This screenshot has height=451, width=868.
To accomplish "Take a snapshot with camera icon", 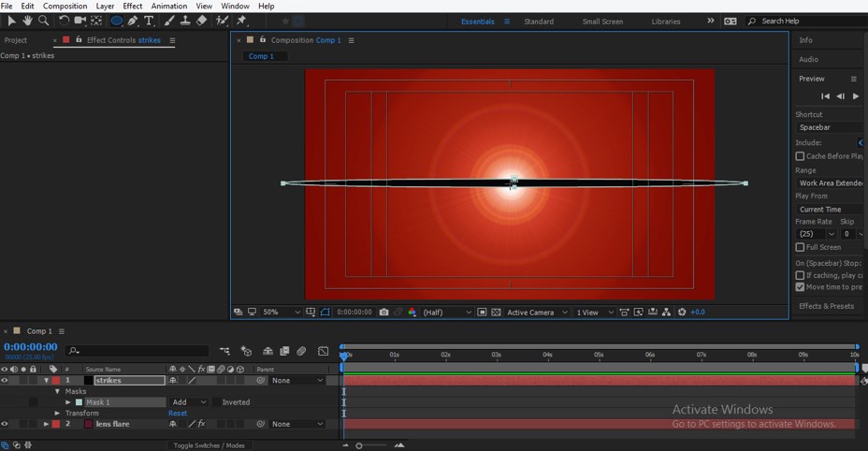I will [x=383, y=312].
